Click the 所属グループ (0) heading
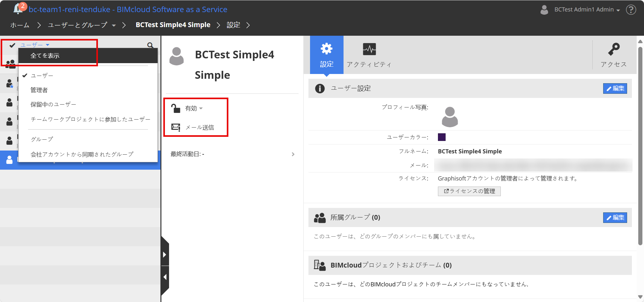 355,217
